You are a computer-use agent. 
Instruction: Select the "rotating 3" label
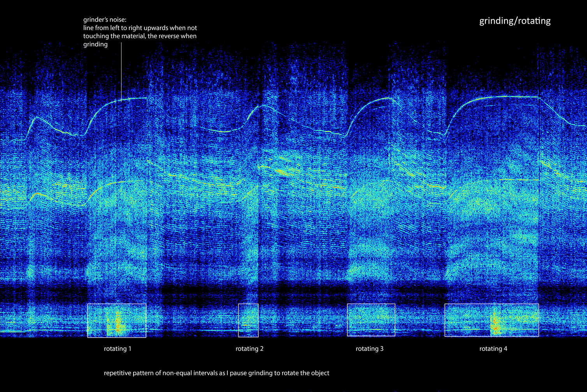pos(369,349)
